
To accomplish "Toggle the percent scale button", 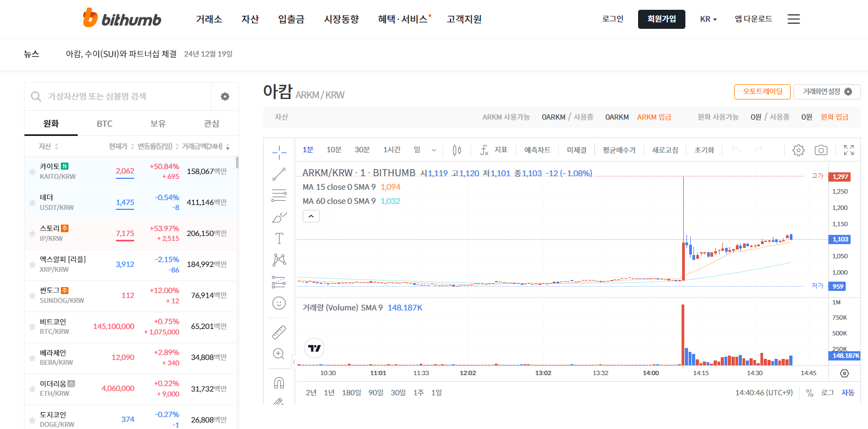I will 809,393.
